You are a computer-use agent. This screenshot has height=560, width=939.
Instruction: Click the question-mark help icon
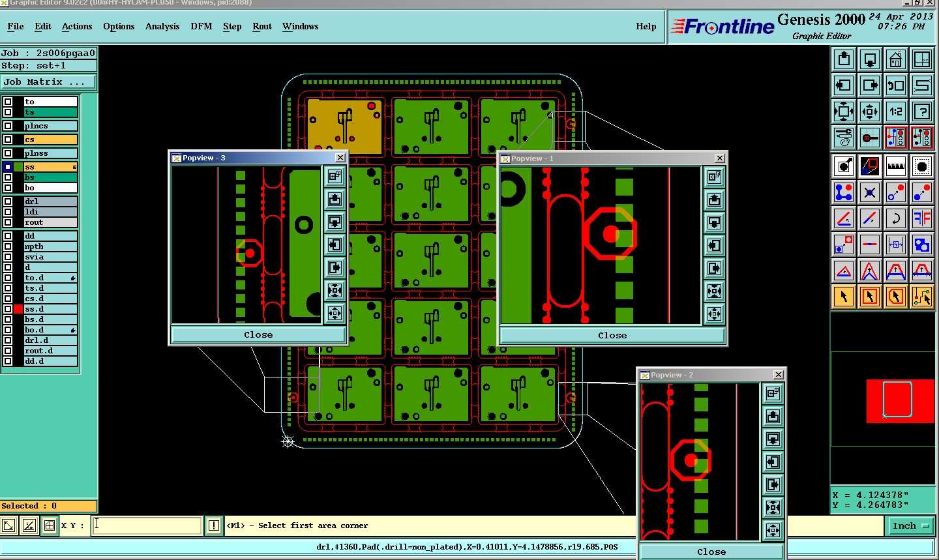coord(922,111)
